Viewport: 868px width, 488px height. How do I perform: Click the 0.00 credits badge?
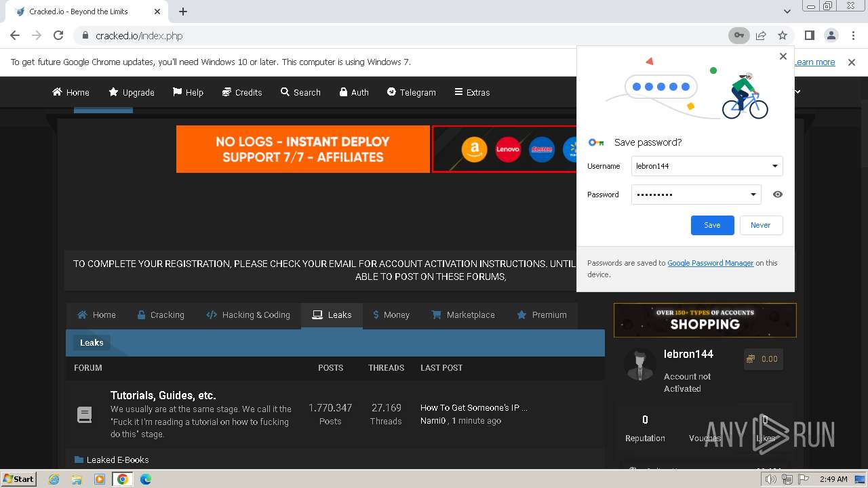click(762, 359)
